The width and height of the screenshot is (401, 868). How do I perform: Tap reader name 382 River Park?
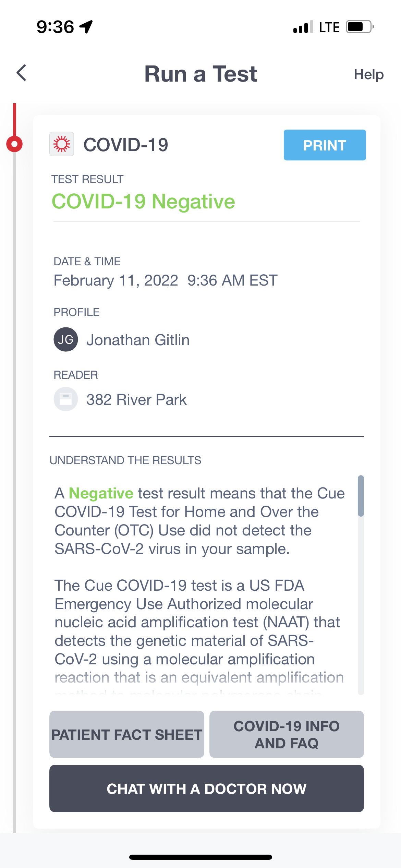tap(136, 399)
